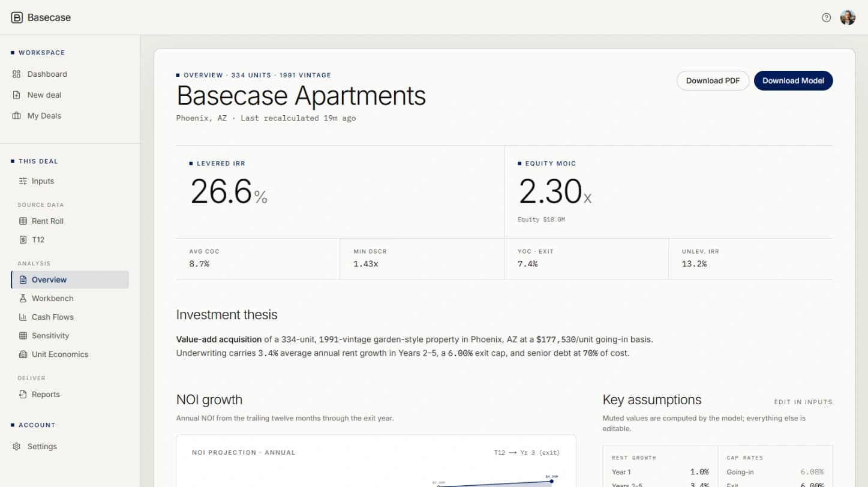Click the Min DSCR value 1.43x

coord(365,264)
